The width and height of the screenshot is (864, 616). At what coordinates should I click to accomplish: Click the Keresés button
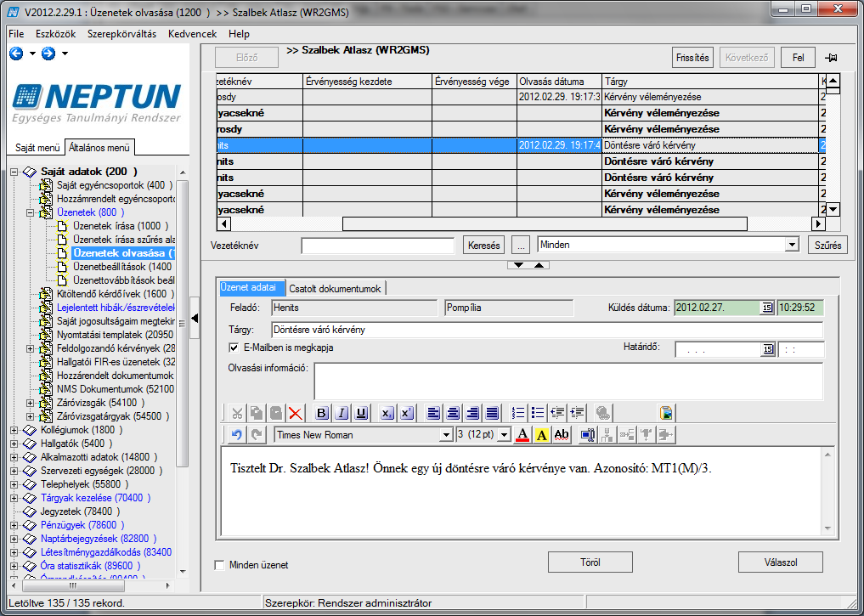483,246
